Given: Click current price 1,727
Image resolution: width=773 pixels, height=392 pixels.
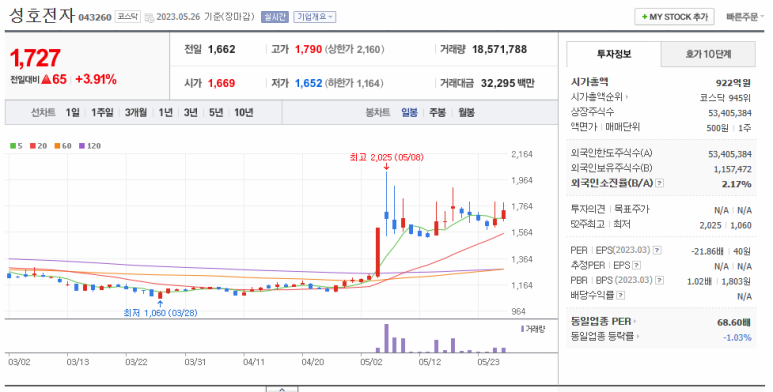Looking at the screenshot, I should pos(35,58).
